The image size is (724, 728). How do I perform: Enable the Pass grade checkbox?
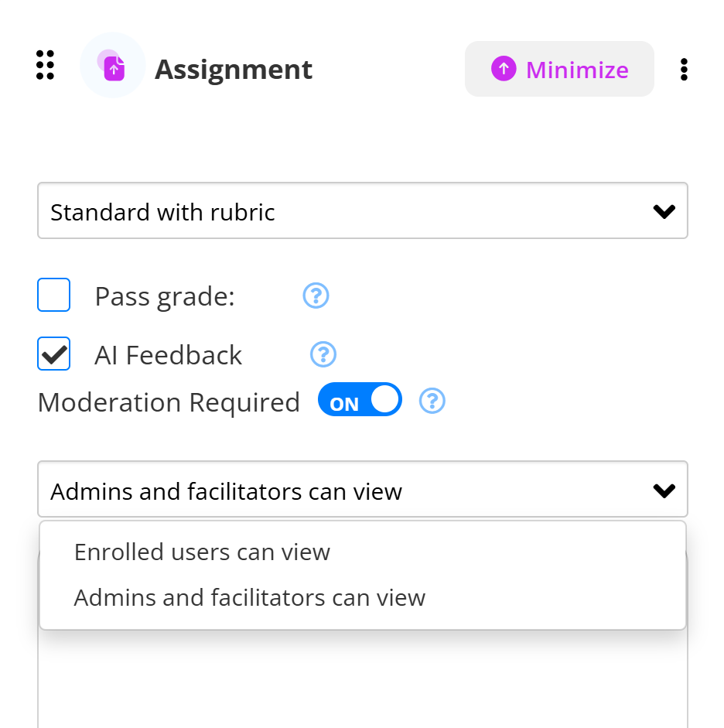click(x=54, y=296)
